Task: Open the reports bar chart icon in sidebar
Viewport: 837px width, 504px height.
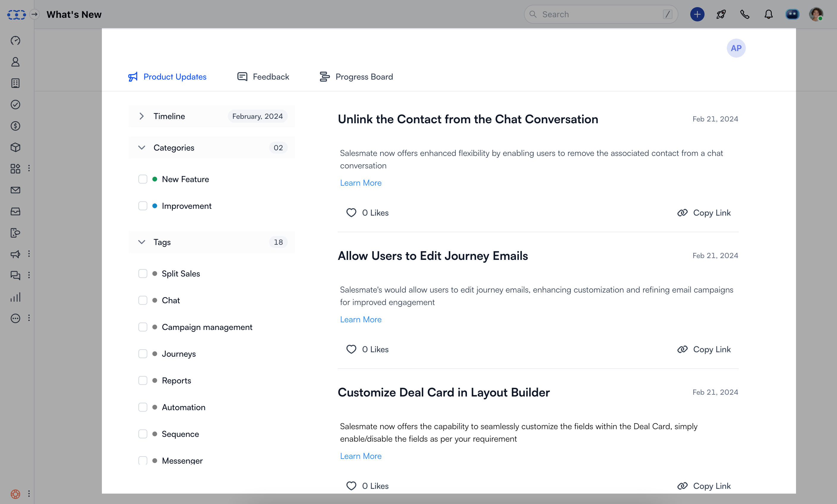Action: click(x=15, y=297)
